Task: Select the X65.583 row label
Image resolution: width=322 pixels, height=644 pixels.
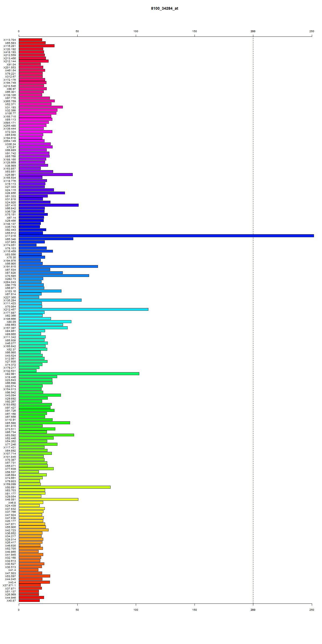Action: pos(10,43)
